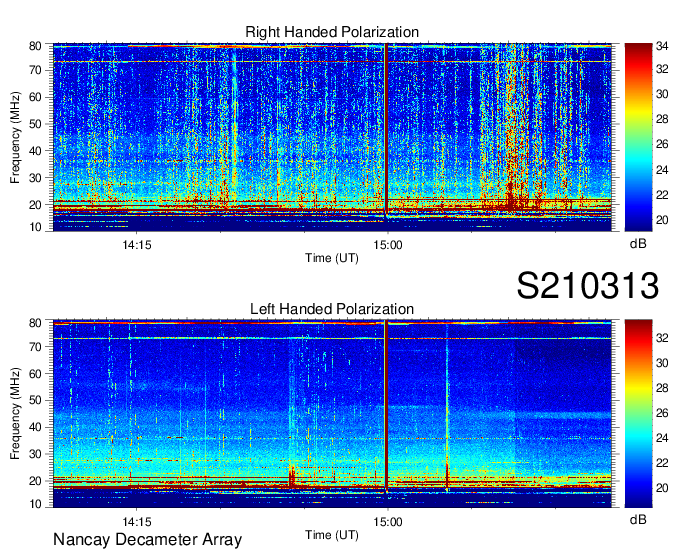Viewport: 680px width, 552px height.
Task: Click the dark red 15:00 vertical line, Right Handed spectrogram
Action: tap(386, 130)
